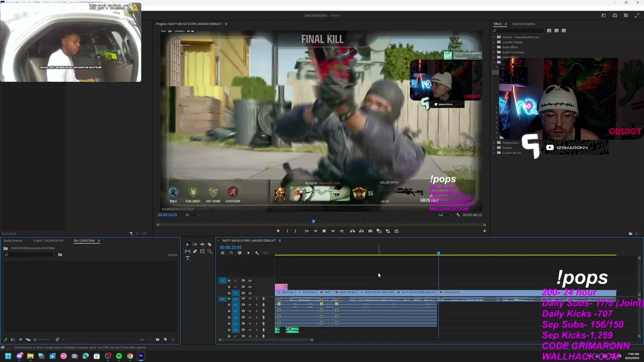Mute audio track A2
This screenshot has height=362, width=644.
coord(250,305)
